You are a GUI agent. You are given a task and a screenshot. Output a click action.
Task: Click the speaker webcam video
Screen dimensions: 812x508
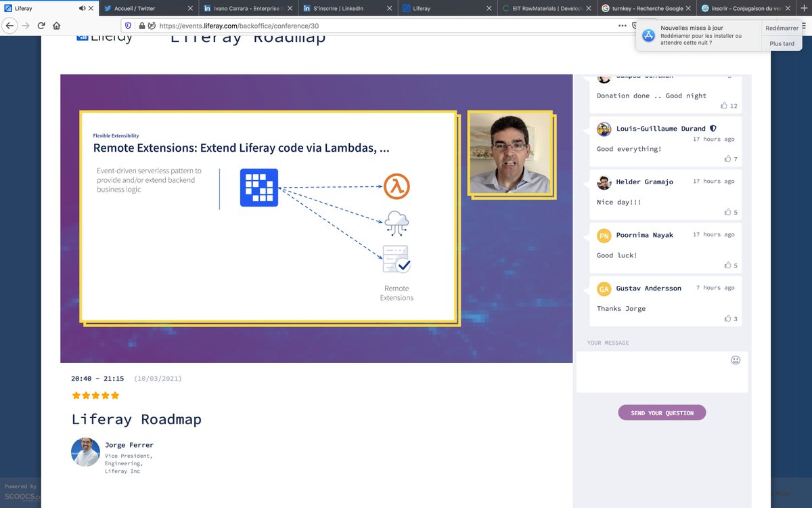pos(510,153)
